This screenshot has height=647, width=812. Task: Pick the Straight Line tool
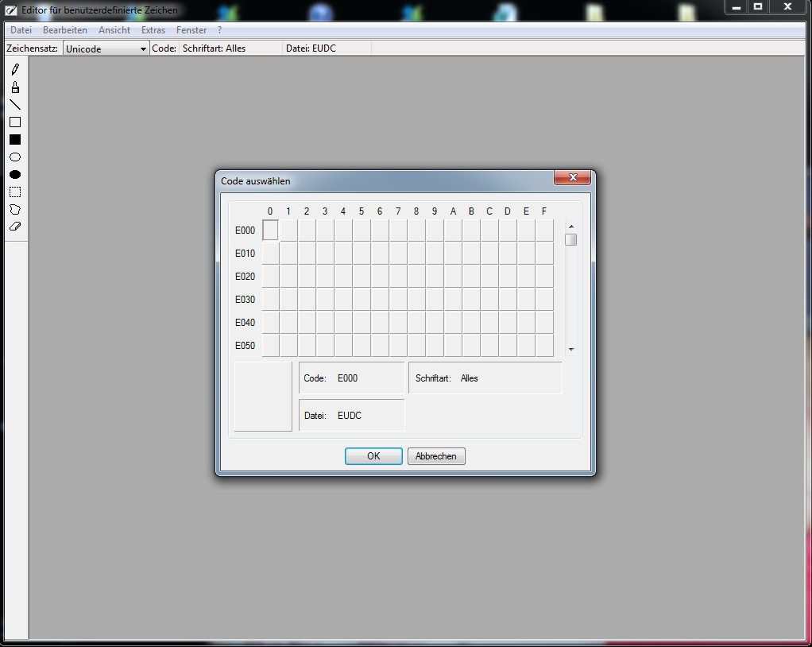[x=14, y=105]
